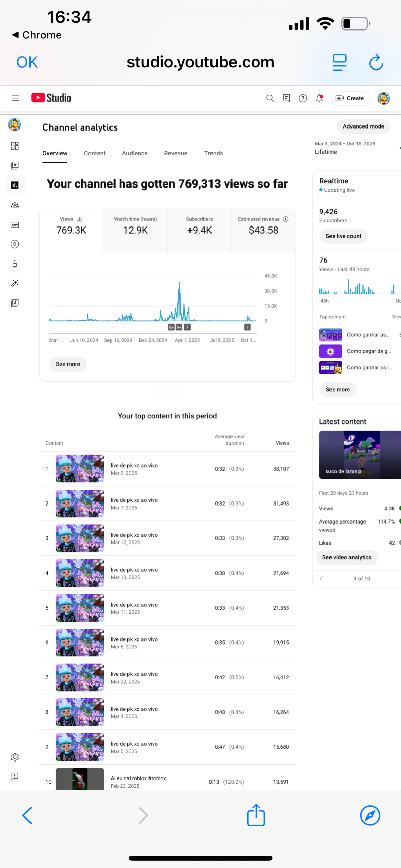The image size is (401, 868).
Task: Tap the reader view icon in address bar
Action: click(x=339, y=62)
